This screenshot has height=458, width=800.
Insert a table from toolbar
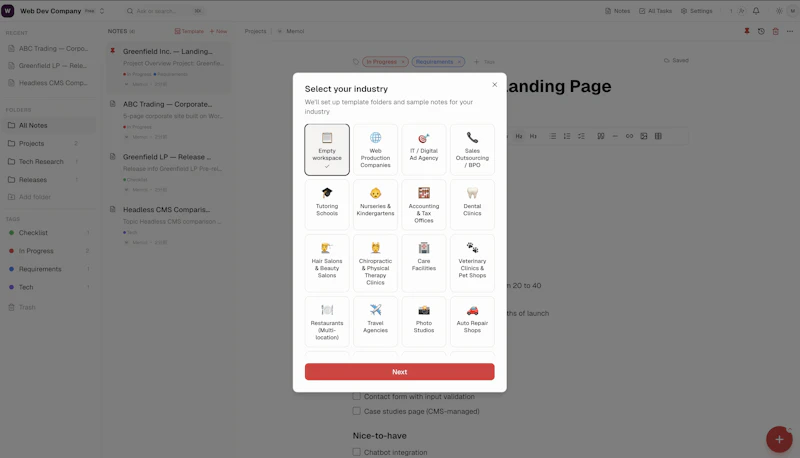[x=658, y=136]
